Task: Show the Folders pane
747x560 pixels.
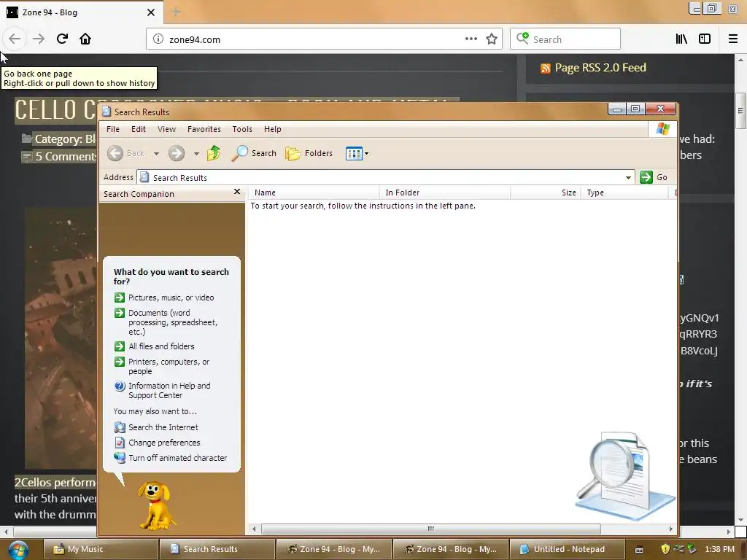Action: pyautogui.click(x=309, y=153)
